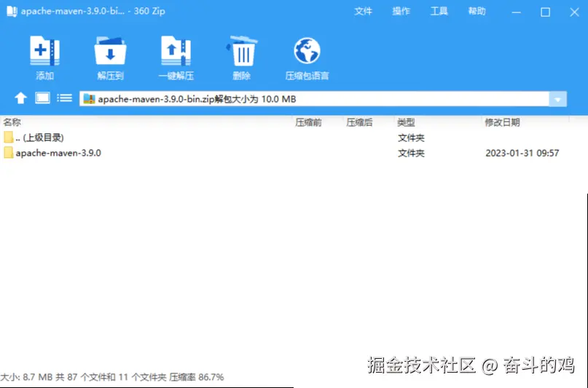
Task: Click the 删除 (Delete) trash icon
Action: (x=241, y=50)
